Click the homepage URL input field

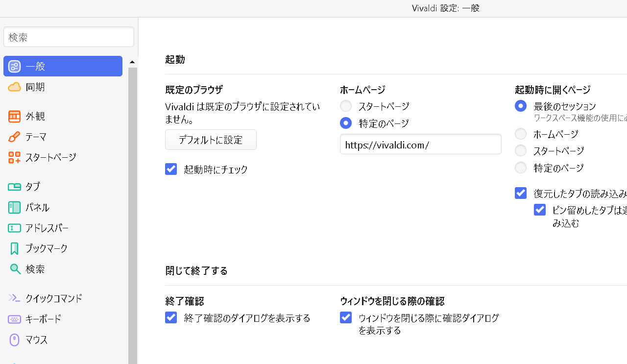click(420, 145)
